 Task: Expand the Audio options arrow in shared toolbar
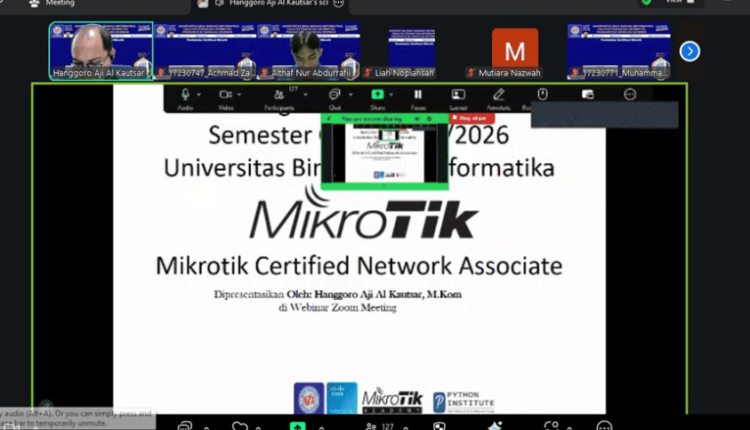click(199, 95)
